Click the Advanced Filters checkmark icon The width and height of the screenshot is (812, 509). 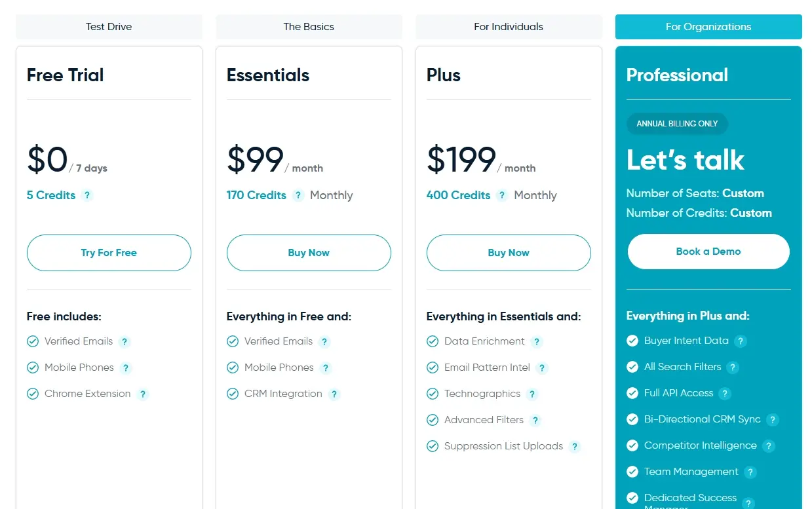pos(433,420)
